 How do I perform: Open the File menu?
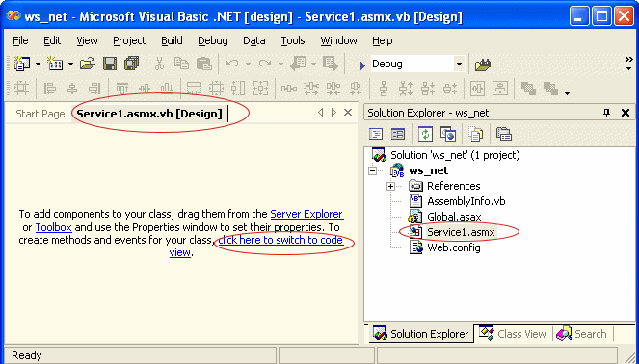pos(20,40)
